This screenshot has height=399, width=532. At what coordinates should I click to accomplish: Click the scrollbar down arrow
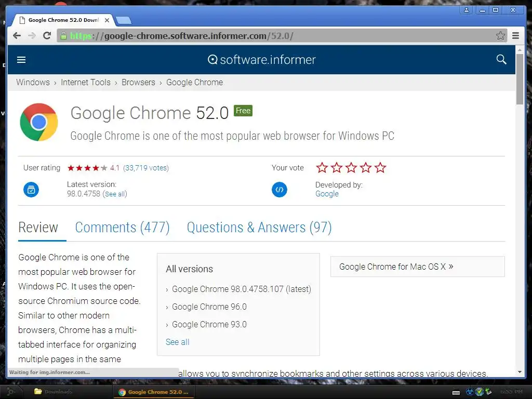point(520,372)
